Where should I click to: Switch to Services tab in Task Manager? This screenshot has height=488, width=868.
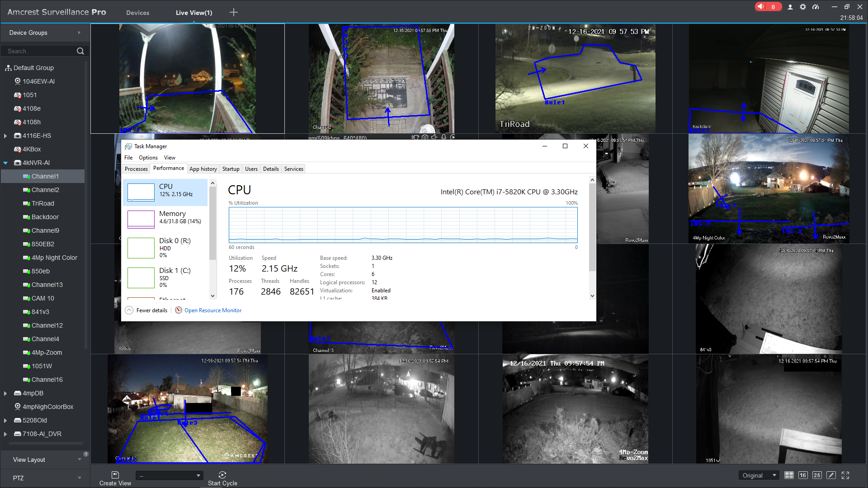[x=294, y=169]
